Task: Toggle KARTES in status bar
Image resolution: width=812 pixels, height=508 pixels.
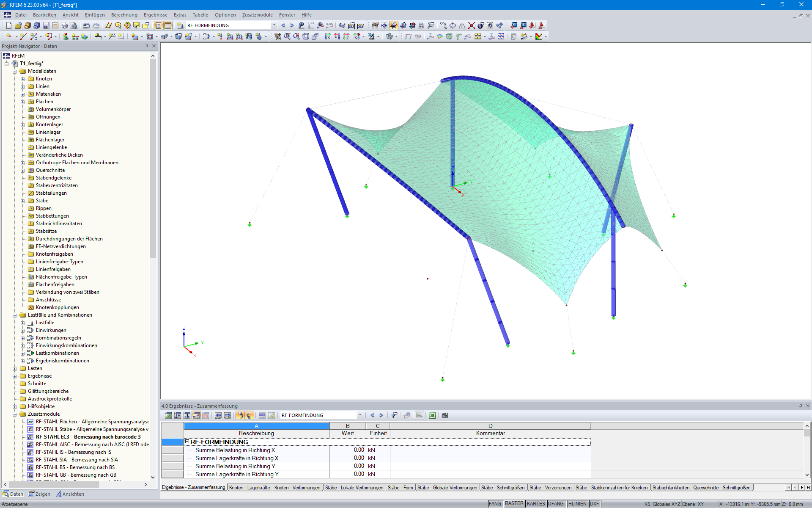Action: click(536, 504)
